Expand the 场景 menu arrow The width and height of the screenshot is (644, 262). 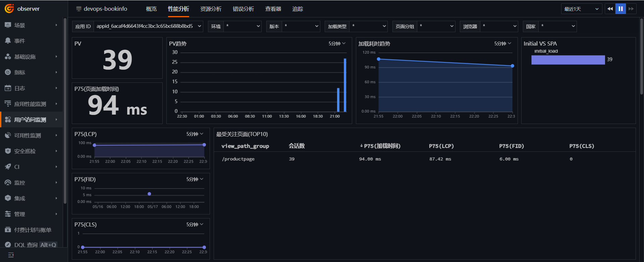click(x=56, y=25)
